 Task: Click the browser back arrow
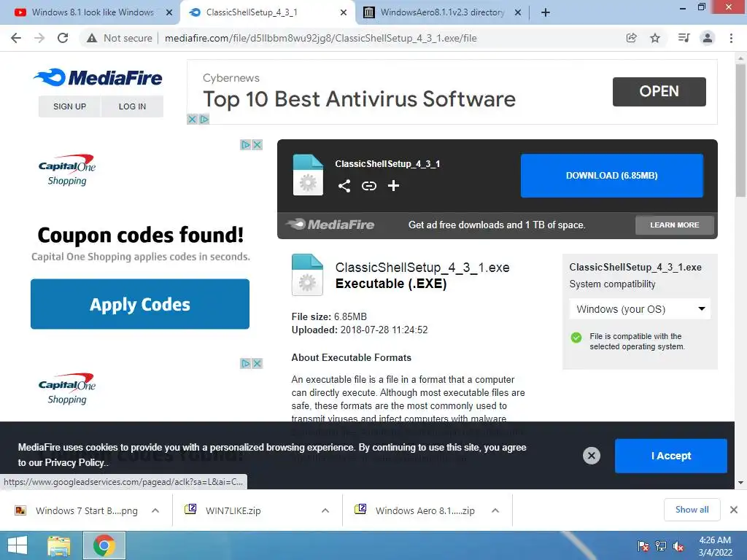16,38
